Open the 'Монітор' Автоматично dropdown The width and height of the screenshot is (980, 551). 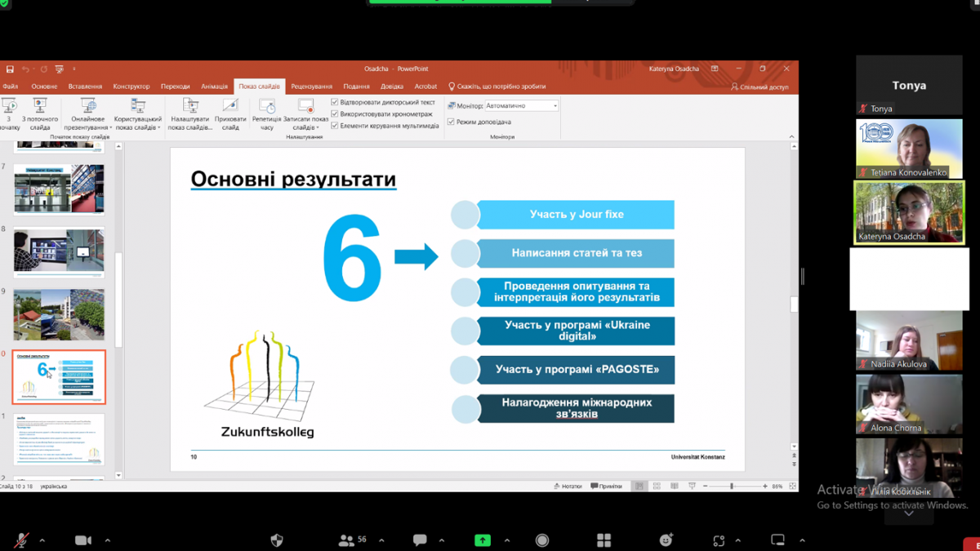click(x=521, y=106)
